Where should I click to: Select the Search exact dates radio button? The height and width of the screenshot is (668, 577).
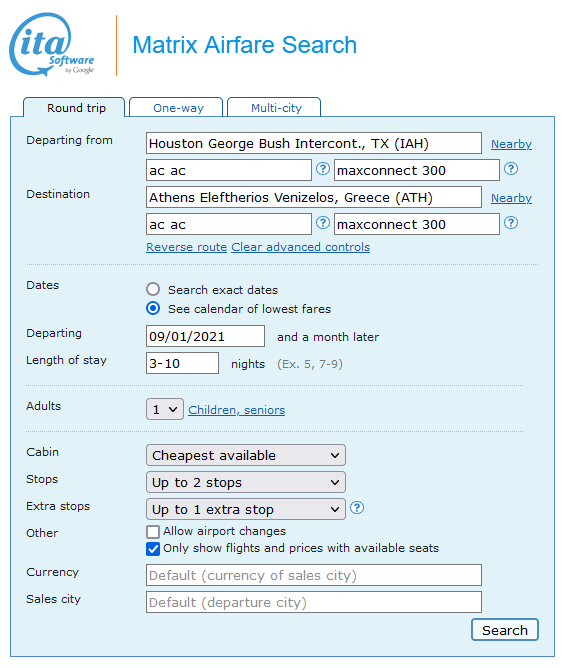coord(153,289)
